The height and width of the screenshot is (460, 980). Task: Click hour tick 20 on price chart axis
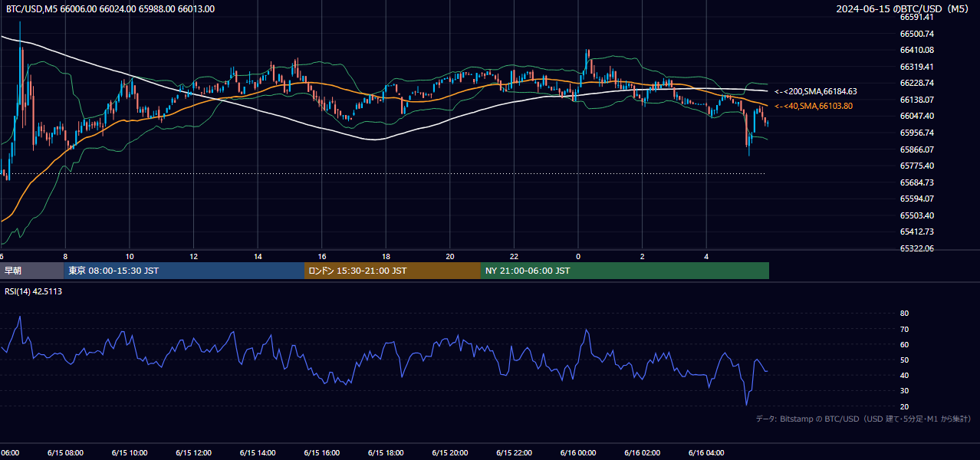450,256
